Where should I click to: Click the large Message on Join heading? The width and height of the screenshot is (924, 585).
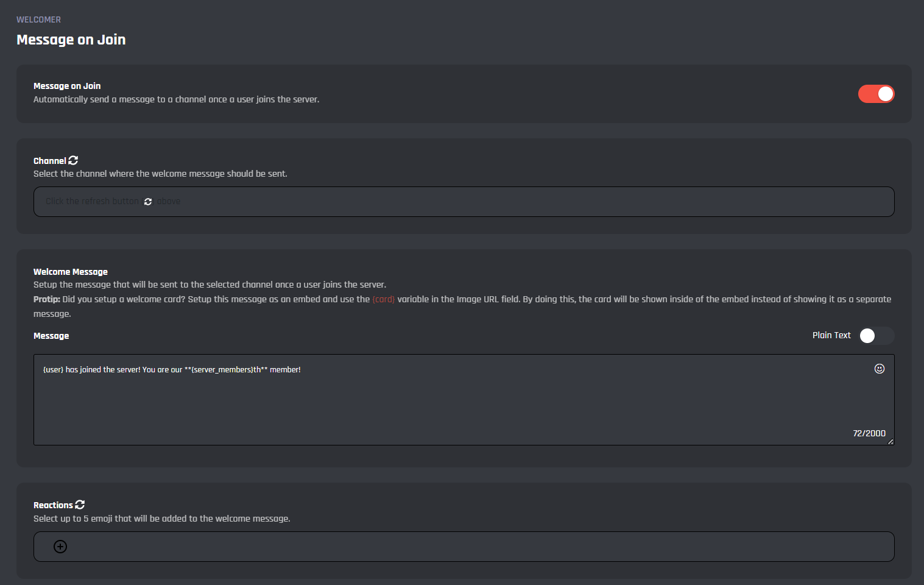click(71, 40)
